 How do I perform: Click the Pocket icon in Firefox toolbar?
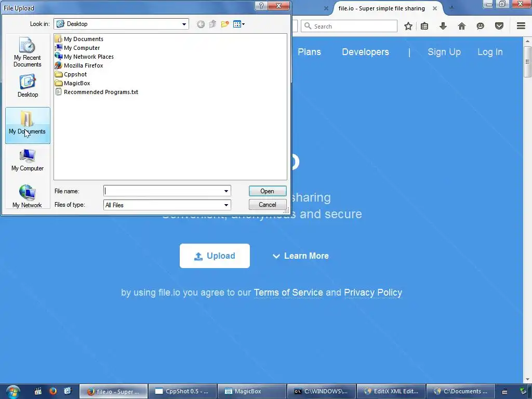[499, 26]
